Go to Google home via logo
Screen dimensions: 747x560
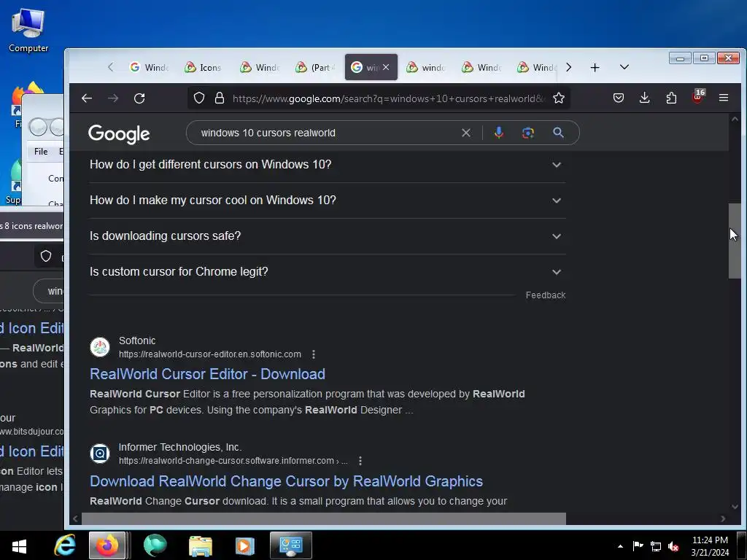[119, 134]
